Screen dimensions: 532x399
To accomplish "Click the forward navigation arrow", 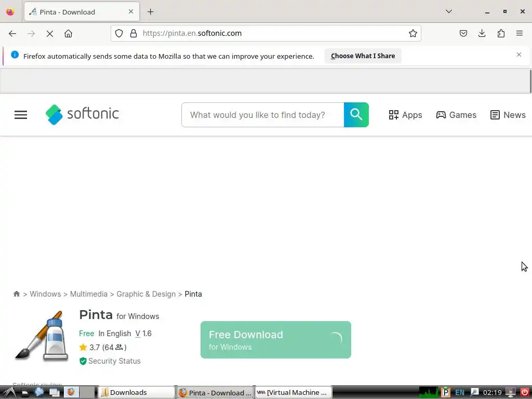I will coord(31,33).
